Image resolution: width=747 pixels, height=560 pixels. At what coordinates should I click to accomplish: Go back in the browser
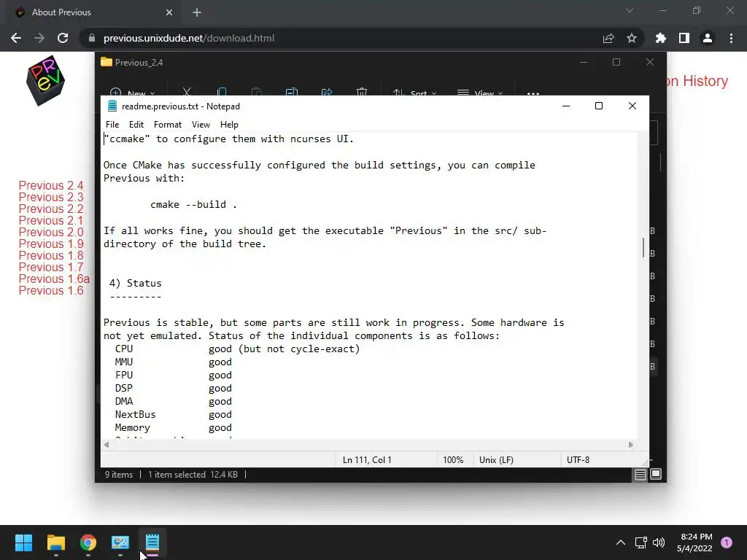(16, 38)
